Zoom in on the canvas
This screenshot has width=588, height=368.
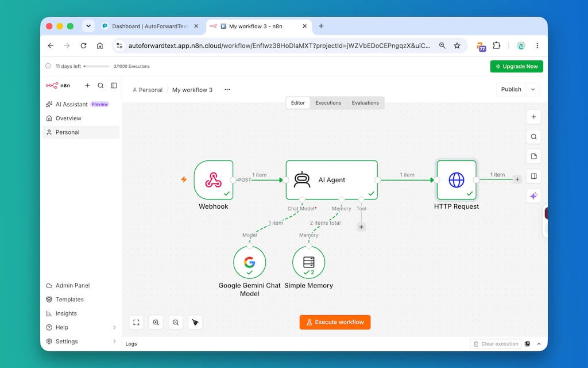tap(156, 322)
